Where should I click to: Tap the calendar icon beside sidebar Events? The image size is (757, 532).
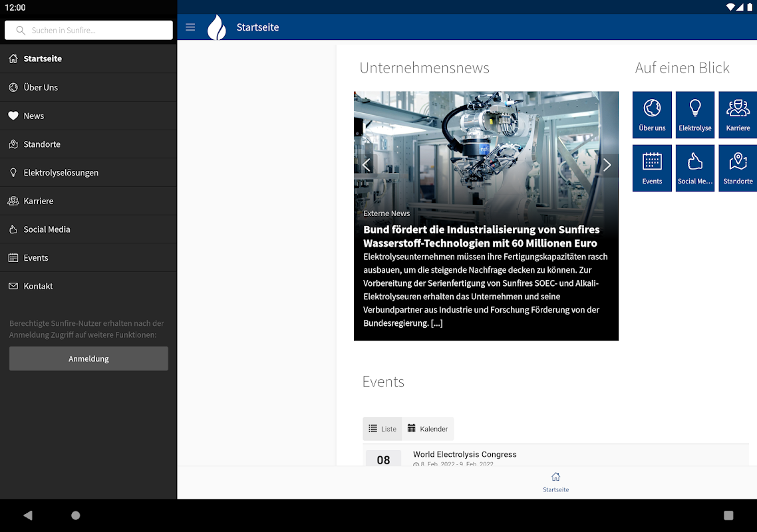coord(13,258)
